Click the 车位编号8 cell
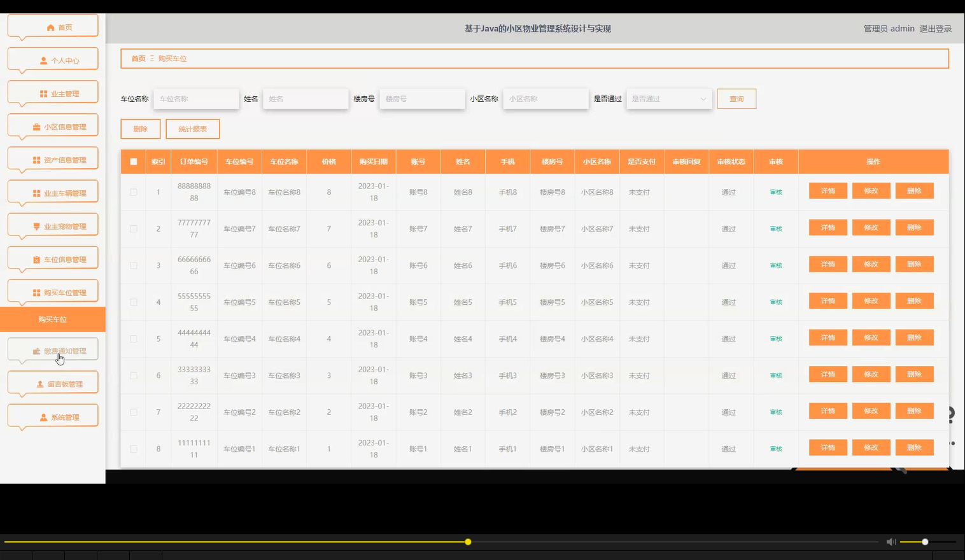This screenshot has width=965, height=560. (239, 192)
